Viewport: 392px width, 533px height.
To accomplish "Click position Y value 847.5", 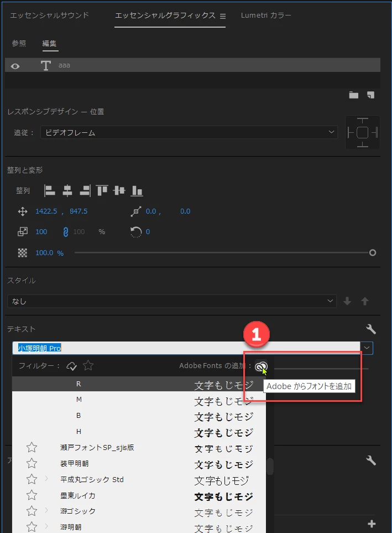I will coord(79,211).
